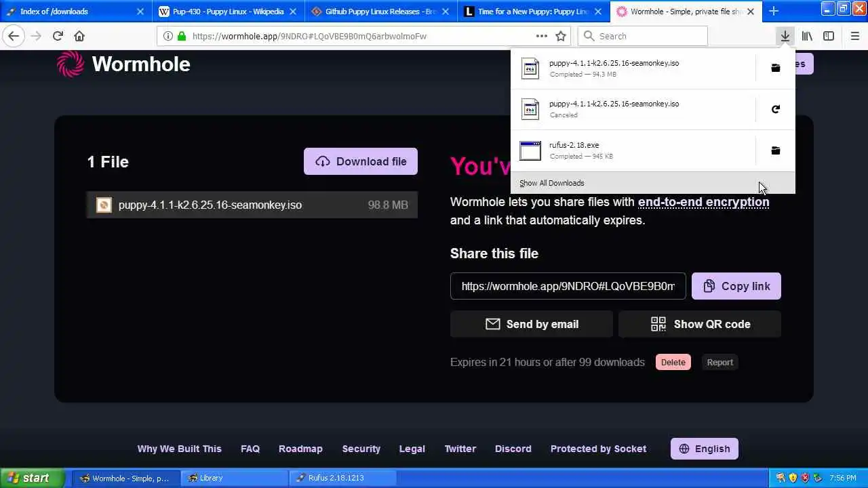The width and height of the screenshot is (868, 488).
Task: Switch to Rufus 2.18.1213 taskbar window
Action: (342, 478)
